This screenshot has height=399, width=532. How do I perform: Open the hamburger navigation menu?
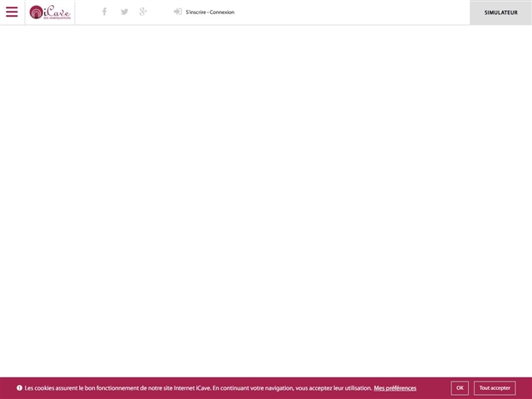12,12
